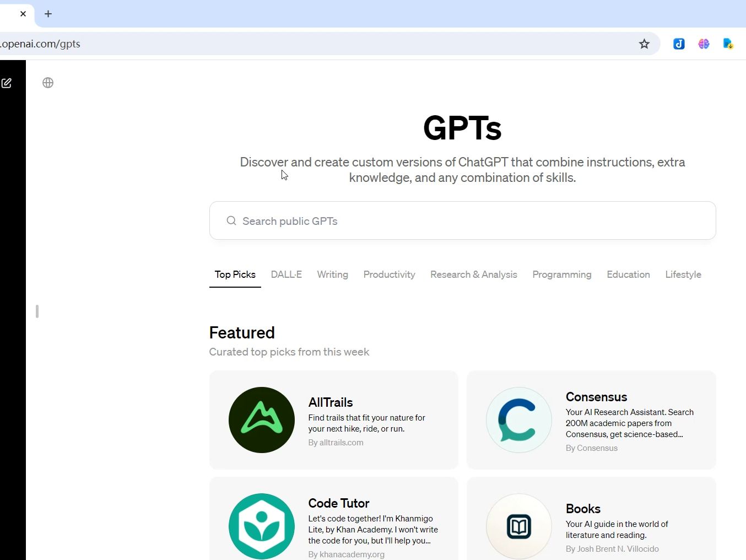
Task: Start a new chat with the compose icon
Action: pyautogui.click(x=7, y=83)
